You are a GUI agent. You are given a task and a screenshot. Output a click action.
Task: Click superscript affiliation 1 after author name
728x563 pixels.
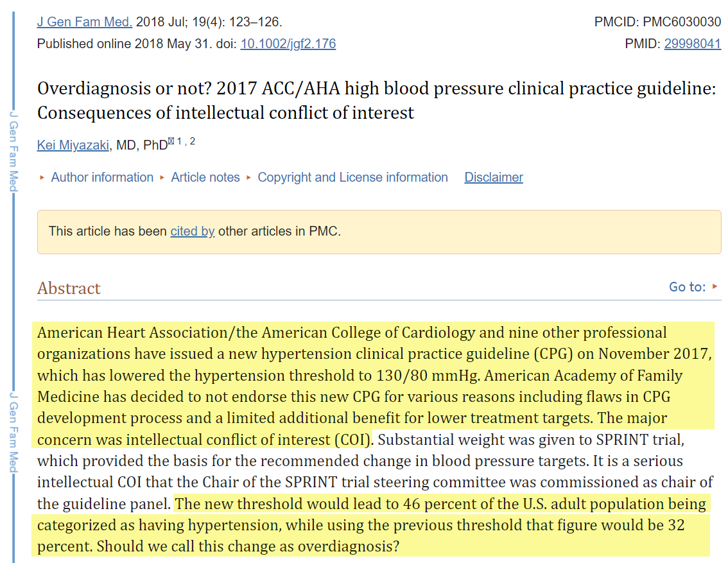pyautogui.click(x=179, y=141)
